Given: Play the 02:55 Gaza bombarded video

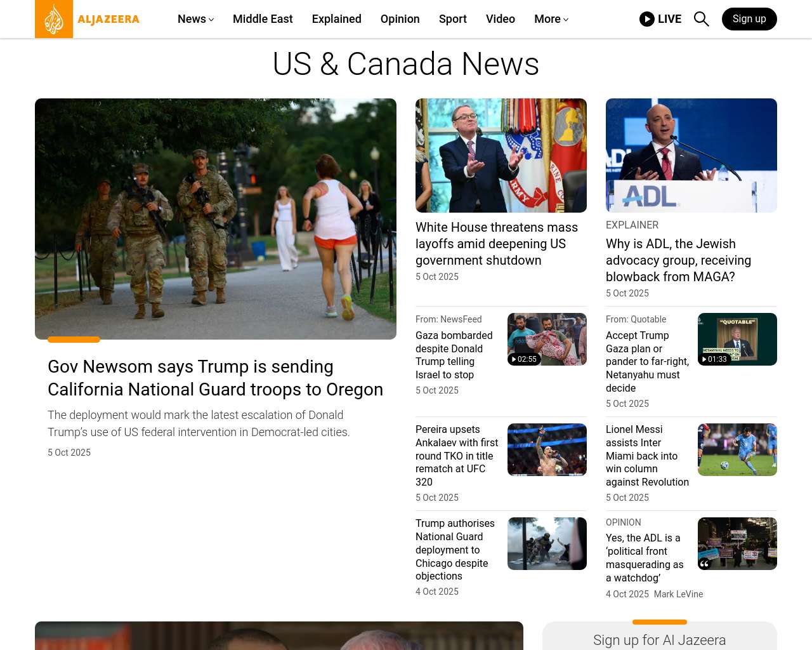Looking at the screenshot, I should [525, 359].
